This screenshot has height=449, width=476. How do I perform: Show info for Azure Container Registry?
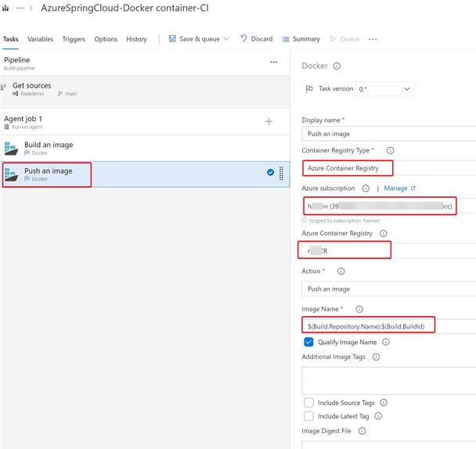tap(384, 233)
